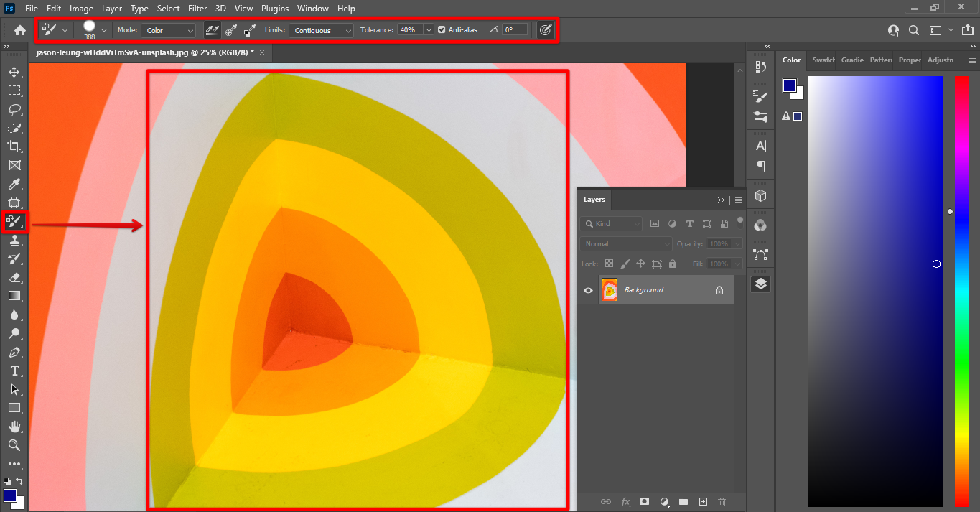Open the Mode dropdown set to Color

(169, 30)
